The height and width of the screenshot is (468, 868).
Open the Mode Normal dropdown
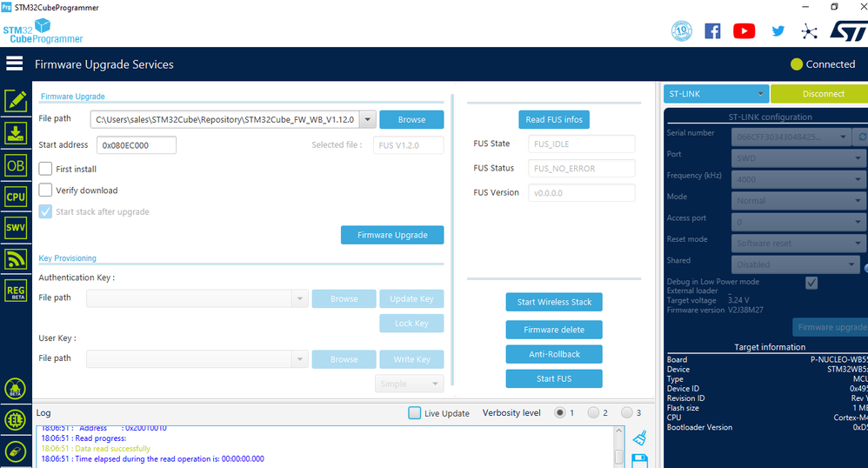[799, 200]
